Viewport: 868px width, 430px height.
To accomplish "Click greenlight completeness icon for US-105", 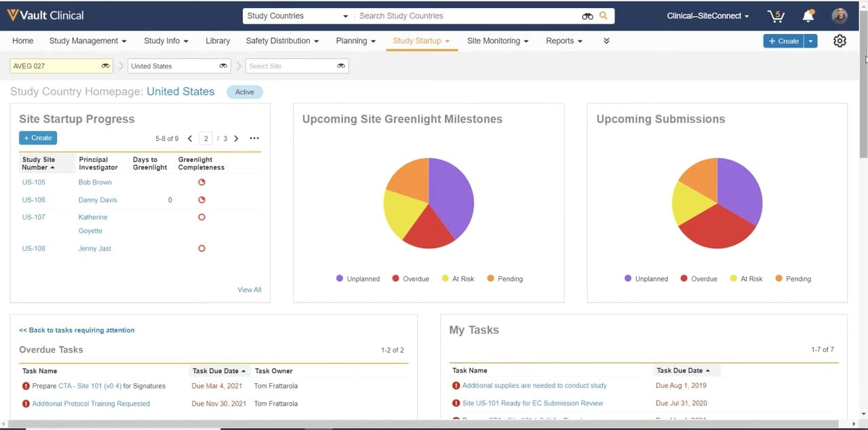I will pos(201,182).
